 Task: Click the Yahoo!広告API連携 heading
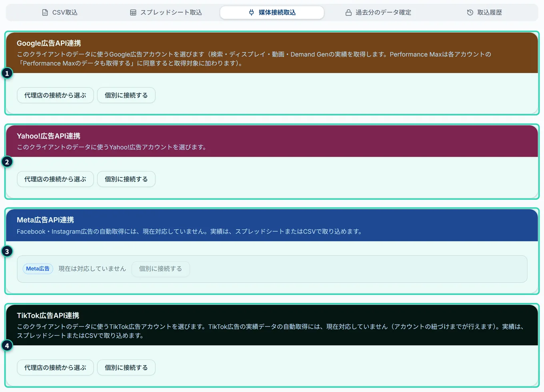pos(48,136)
